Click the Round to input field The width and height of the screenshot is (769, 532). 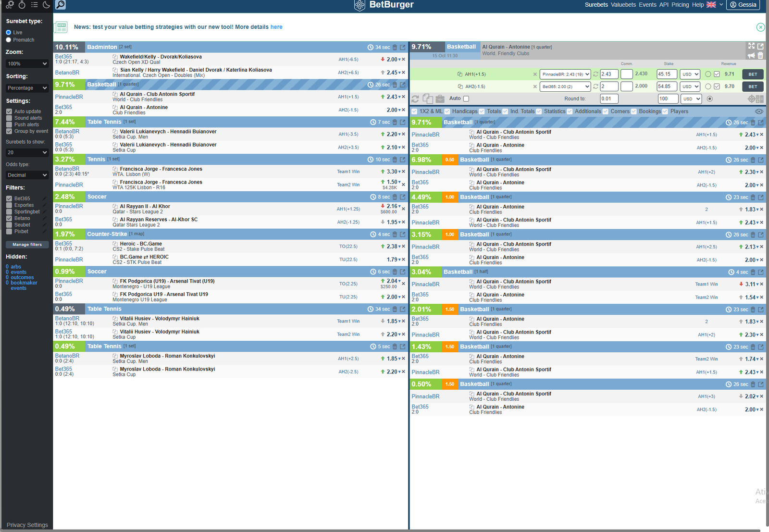609,99
